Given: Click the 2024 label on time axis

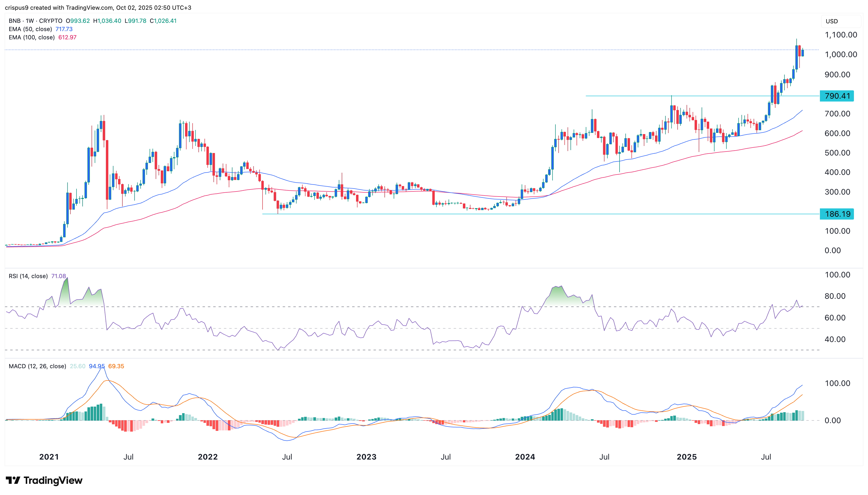Looking at the screenshot, I should (525, 457).
